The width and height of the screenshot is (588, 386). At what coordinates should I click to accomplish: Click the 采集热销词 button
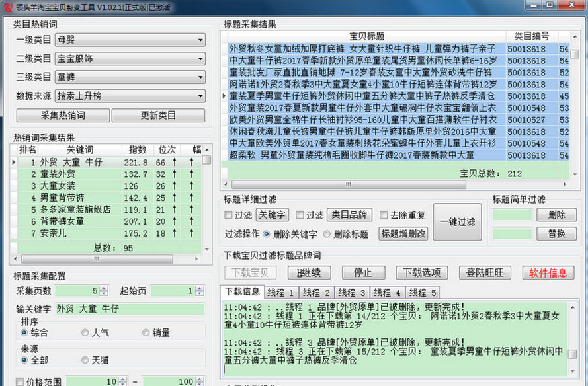tap(62, 115)
